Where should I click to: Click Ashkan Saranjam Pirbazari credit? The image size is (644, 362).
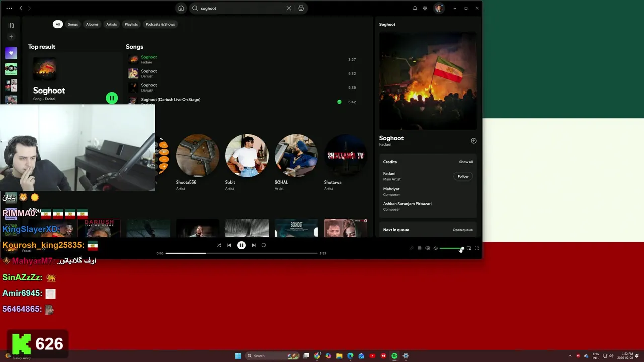click(x=407, y=204)
